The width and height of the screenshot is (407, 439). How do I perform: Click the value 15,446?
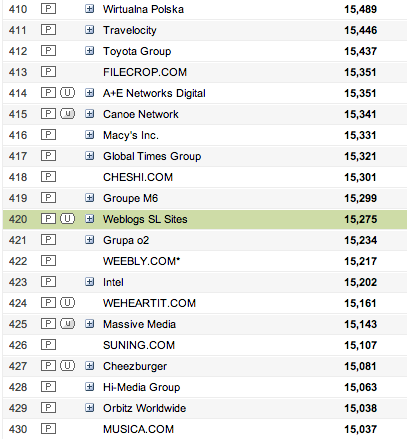tap(361, 30)
